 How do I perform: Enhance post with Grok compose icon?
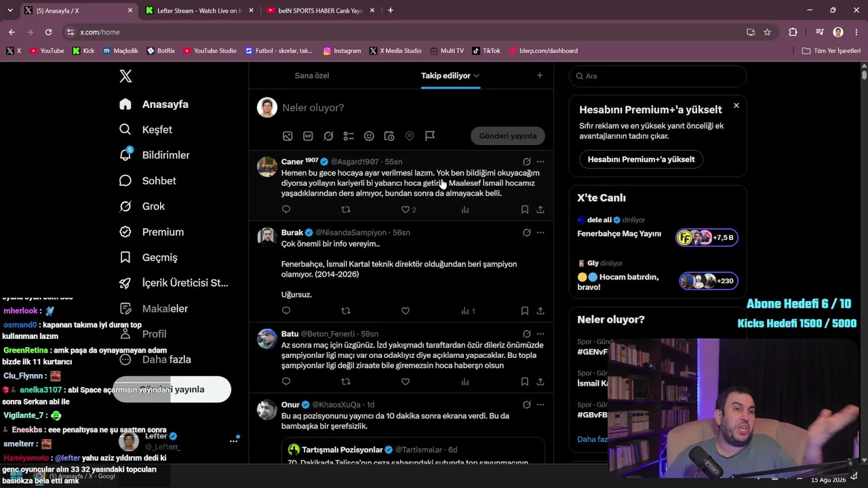[x=328, y=136]
